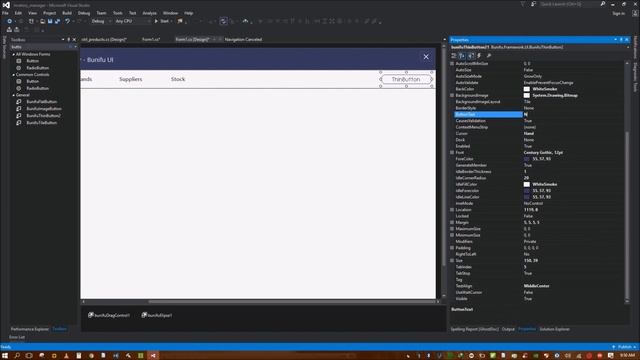This screenshot has height=360, width=640.
Task: Click the Start debugging button
Action: [162, 21]
